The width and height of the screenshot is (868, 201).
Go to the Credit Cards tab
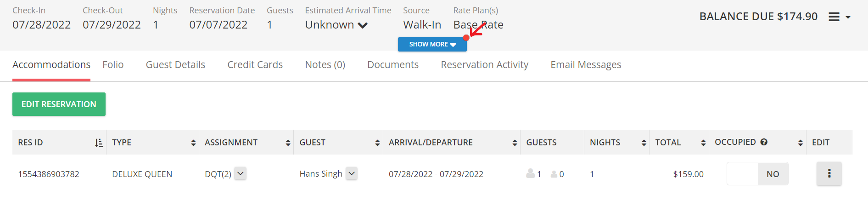(x=255, y=65)
